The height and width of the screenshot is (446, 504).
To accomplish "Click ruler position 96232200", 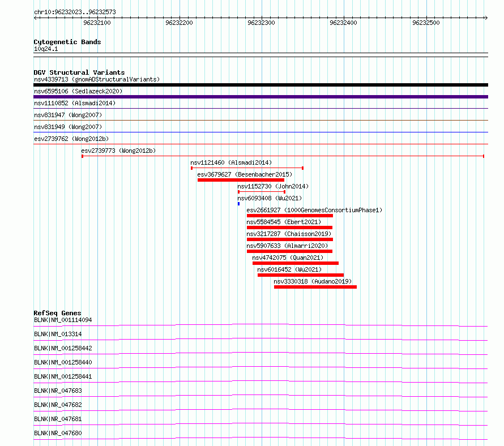I will pyautogui.click(x=179, y=23).
